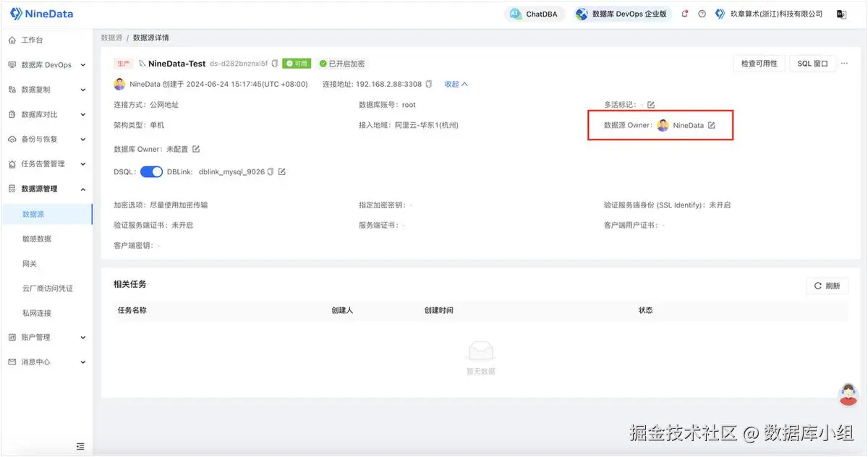Expand 任务告警管理 menu

tap(46, 163)
